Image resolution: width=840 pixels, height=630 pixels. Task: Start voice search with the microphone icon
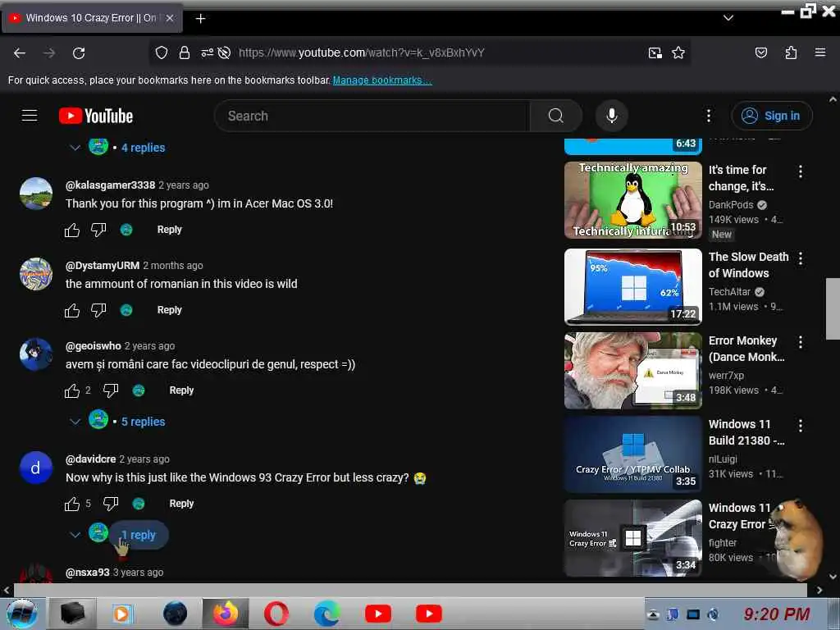tap(612, 116)
